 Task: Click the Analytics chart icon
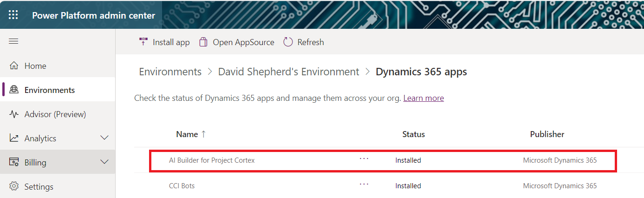14,138
